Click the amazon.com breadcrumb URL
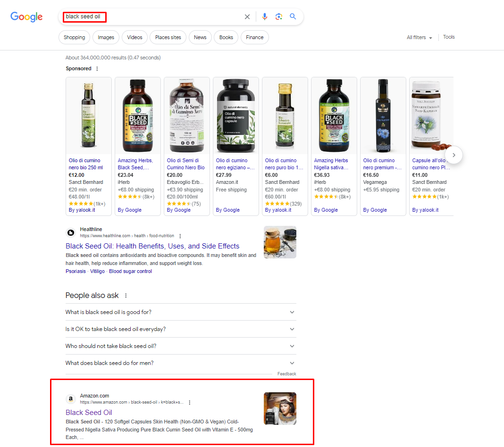Screen dimensions: 504x447 132,402
